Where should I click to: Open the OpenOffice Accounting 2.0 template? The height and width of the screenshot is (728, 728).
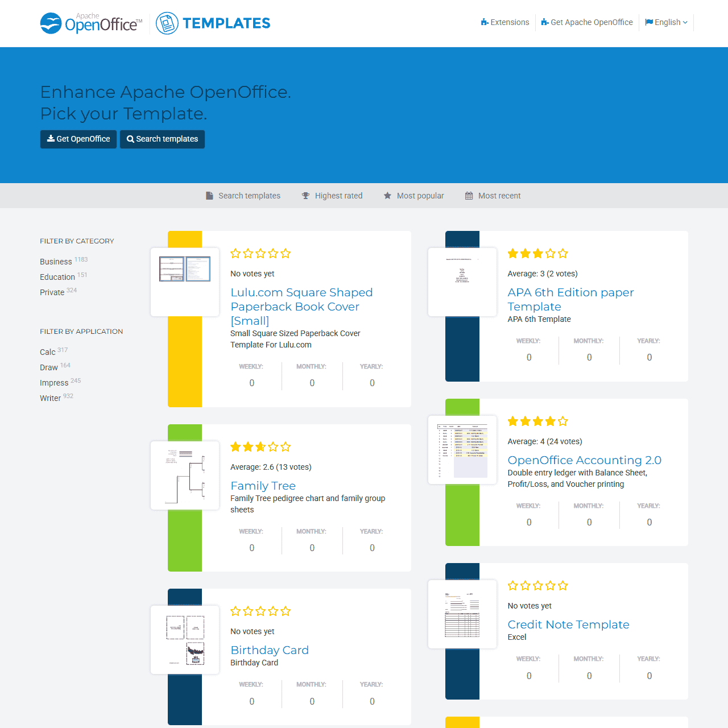[584, 460]
